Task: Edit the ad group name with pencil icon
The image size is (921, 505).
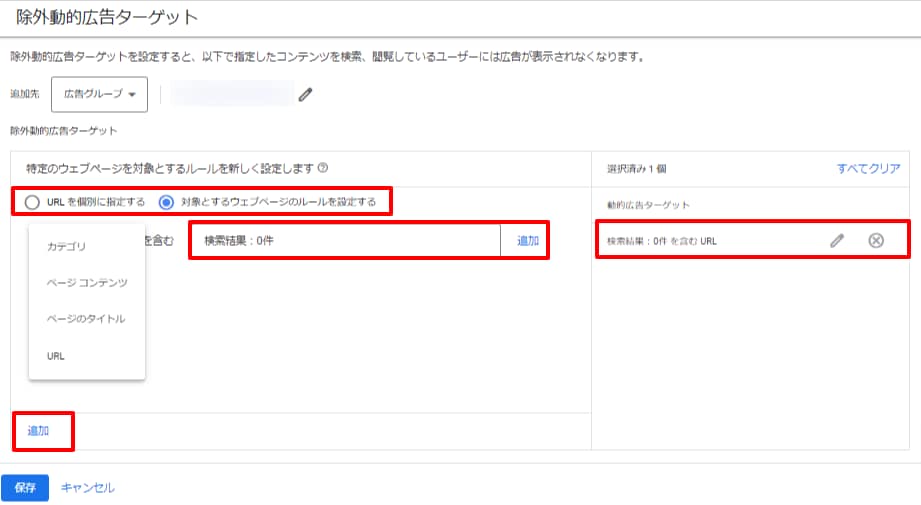Action: (x=306, y=95)
